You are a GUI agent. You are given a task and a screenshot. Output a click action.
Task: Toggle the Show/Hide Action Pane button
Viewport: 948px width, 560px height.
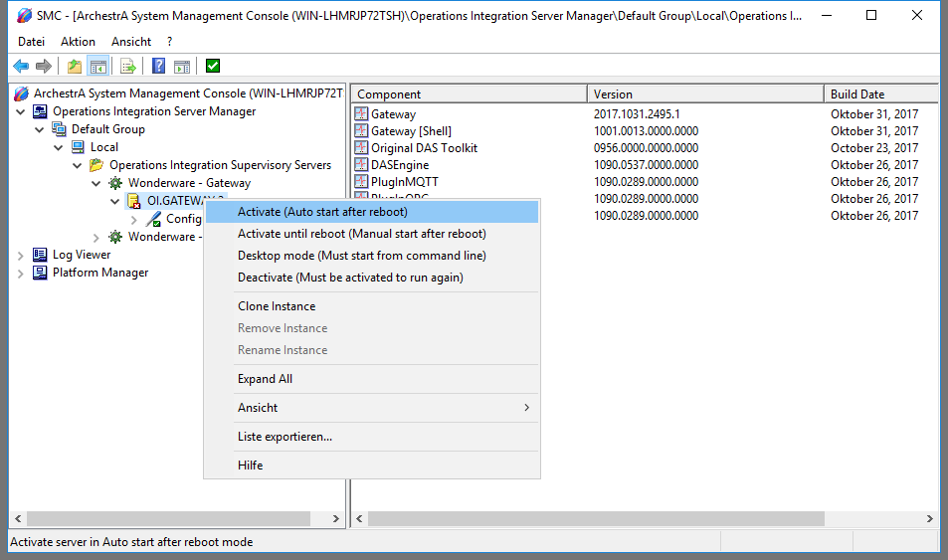[x=182, y=67]
